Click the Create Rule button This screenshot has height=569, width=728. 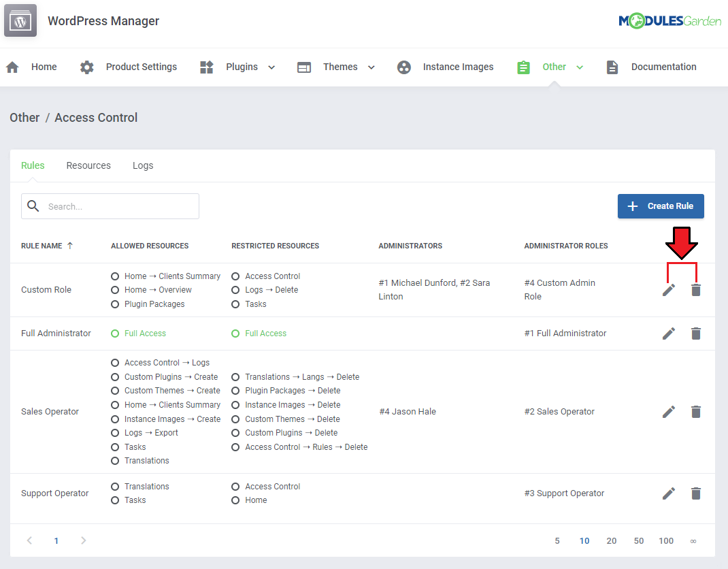pyautogui.click(x=661, y=206)
